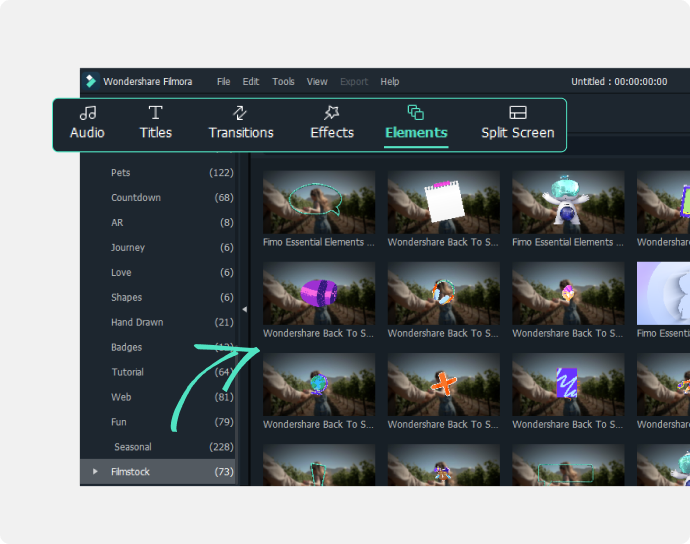Open the Split Screen tab
This screenshot has width=690, height=544.
point(518,123)
